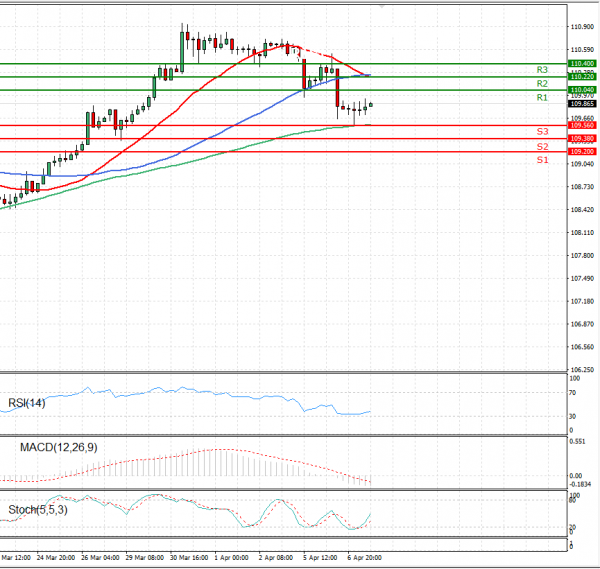Click the 30 Mar 16:00 time axis label
This screenshot has height=569, width=600.
(x=190, y=557)
